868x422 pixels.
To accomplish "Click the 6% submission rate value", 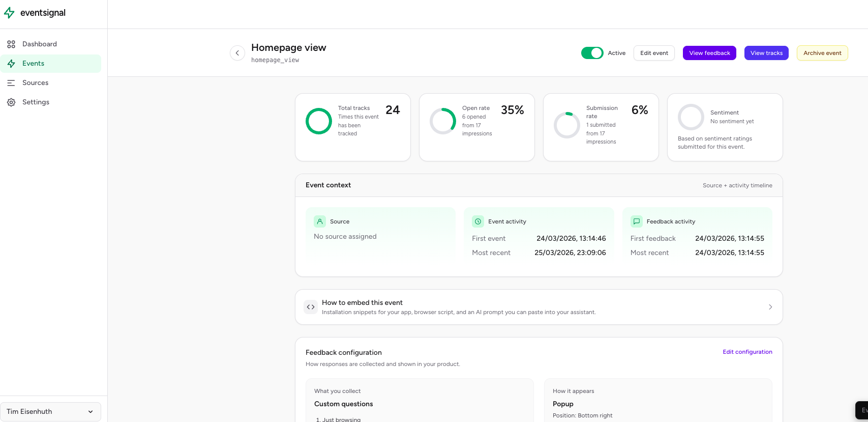I will pyautogui.click(x=640, y=110).
